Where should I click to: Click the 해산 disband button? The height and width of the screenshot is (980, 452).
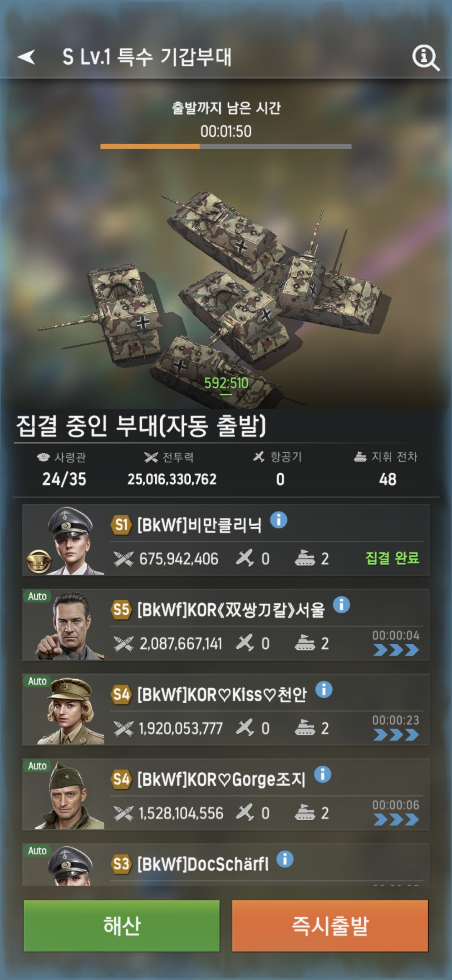[x=122, y=926]
